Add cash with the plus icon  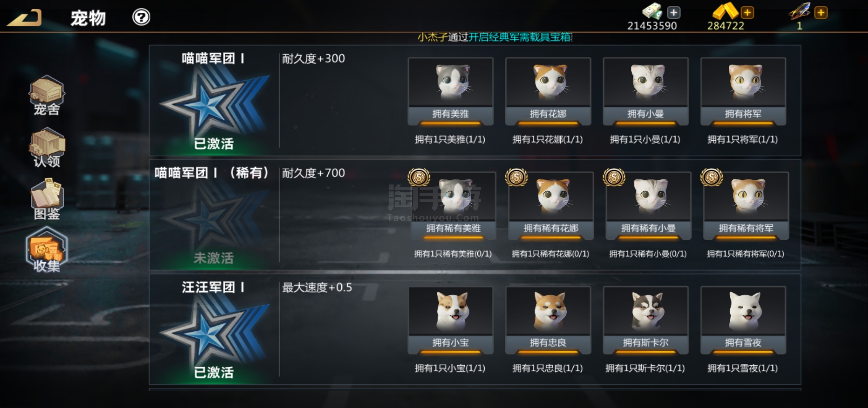673,13
